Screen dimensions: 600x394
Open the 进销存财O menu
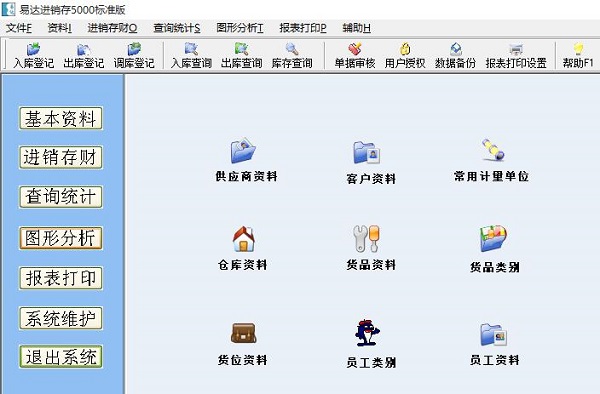pos(112,28)
